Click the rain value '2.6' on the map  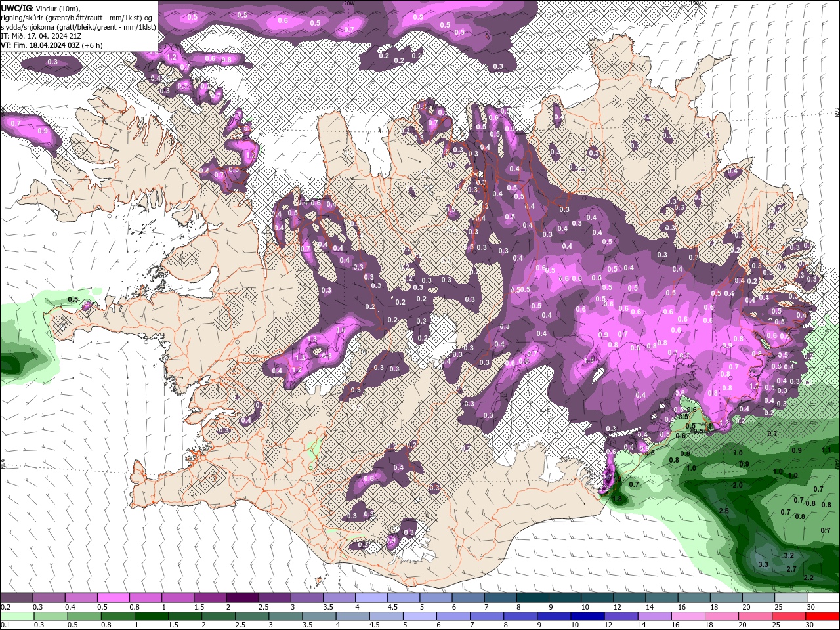coord(724,511)
